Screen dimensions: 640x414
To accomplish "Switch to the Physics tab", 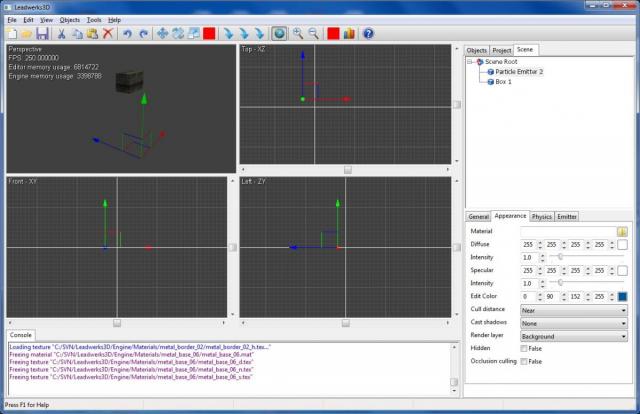I will (x=541, y=216).
